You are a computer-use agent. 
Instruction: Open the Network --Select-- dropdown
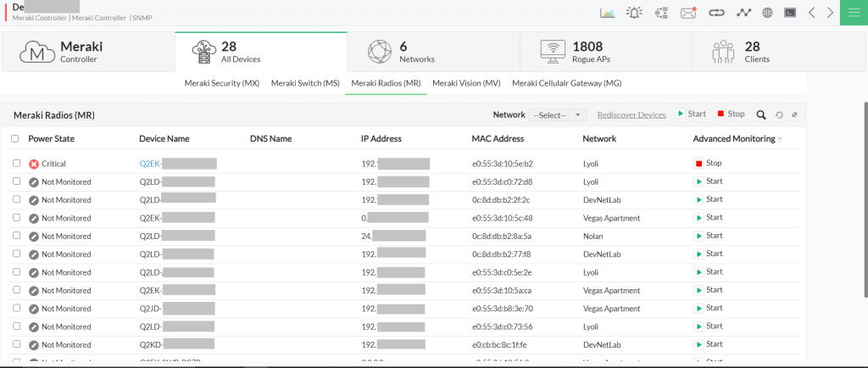point(557,114)
